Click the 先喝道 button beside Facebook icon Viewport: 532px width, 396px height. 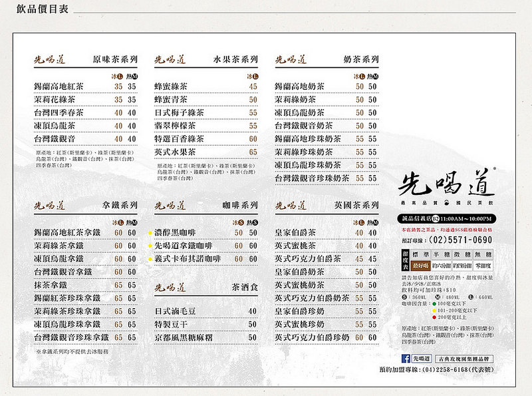coord(422,359)
